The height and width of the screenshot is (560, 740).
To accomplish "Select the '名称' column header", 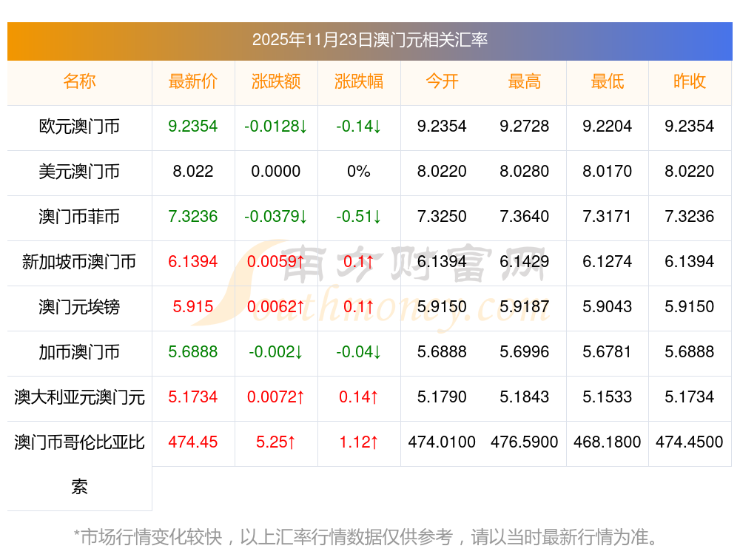I will [x=79, y=81].
